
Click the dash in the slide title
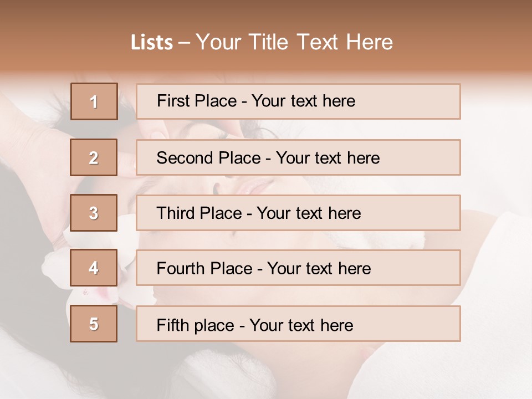coord(184,43)
